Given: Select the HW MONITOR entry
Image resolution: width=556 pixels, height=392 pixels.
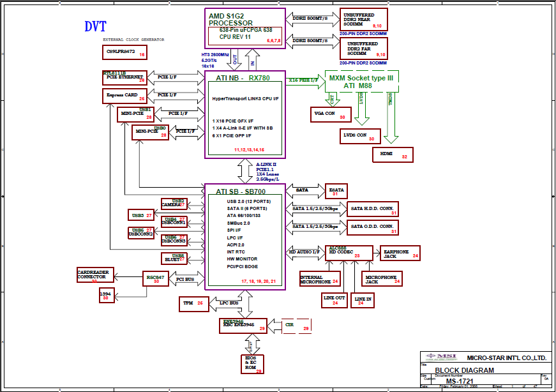Looking at the screenshot, I should [242, 259].
